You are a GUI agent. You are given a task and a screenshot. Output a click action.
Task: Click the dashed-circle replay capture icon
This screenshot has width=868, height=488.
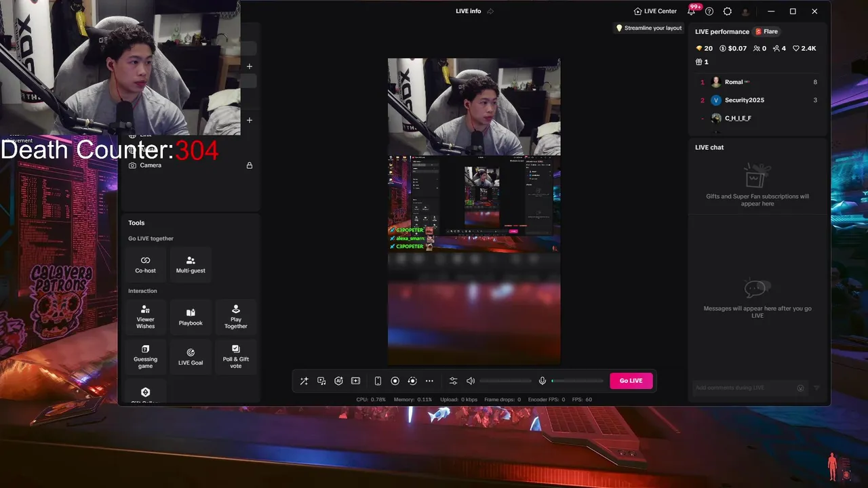pyautogui.click(x=412, y=381)
